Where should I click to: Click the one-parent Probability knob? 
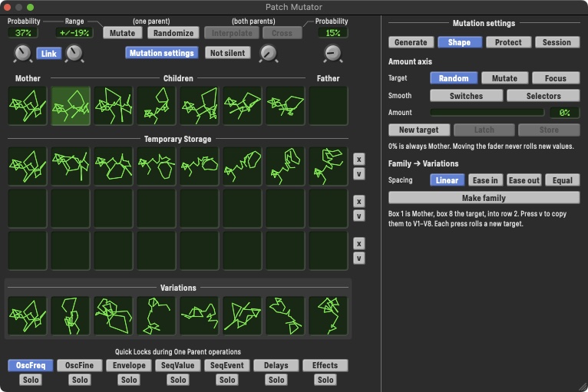pyautogui.click(x=22, y=53)
